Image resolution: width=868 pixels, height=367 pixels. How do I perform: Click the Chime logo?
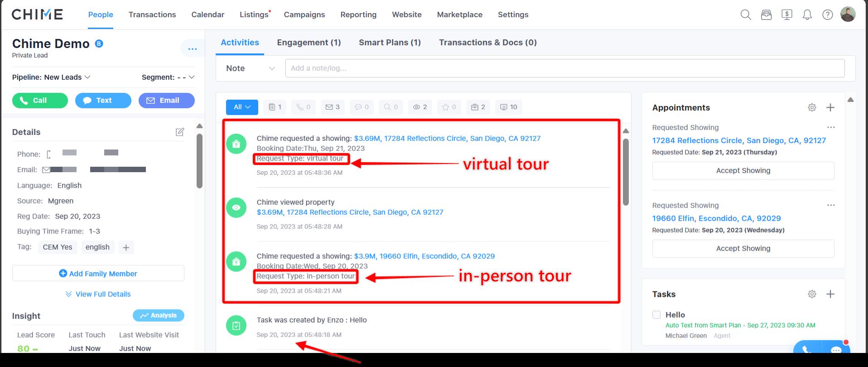point(37,14)
